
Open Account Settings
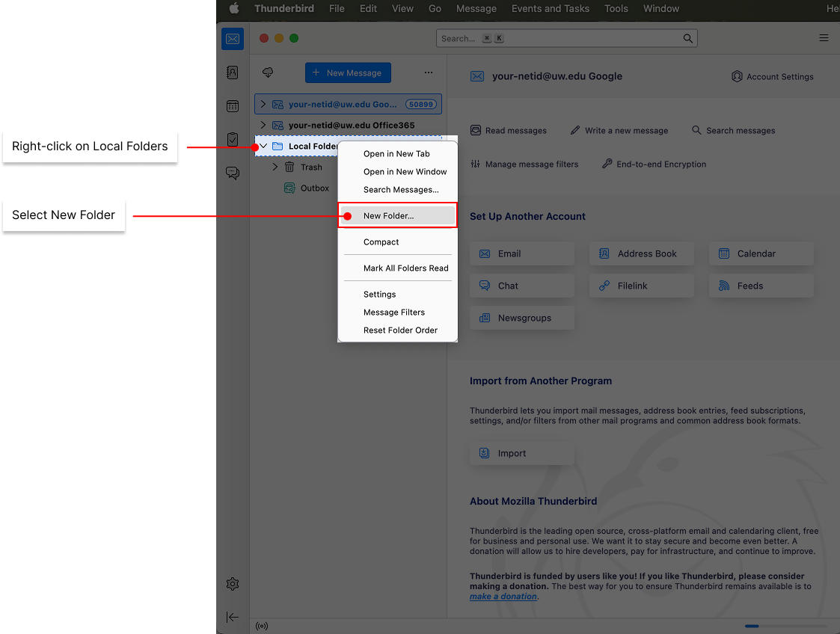tap(772, 76)
